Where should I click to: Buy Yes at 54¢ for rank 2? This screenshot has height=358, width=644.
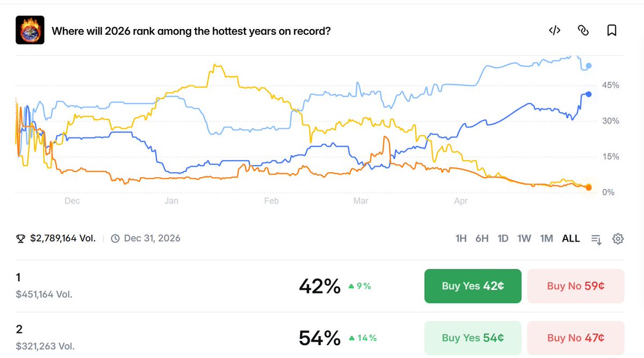(x=473, y=338)
